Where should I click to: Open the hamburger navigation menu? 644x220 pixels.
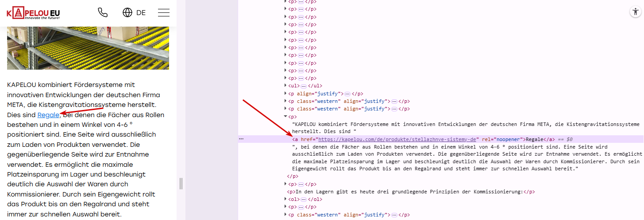(164, 12)
